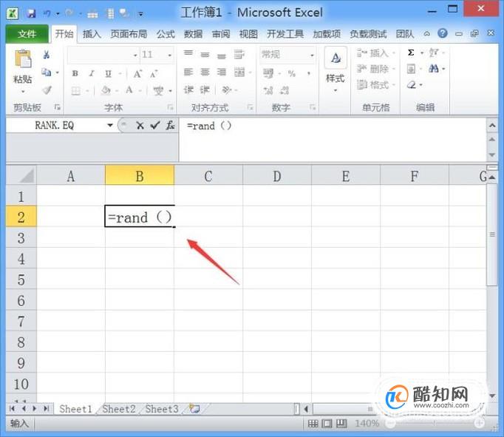Decrease font size with small A
Screen dimensions: 504x437
pos(154,74)
